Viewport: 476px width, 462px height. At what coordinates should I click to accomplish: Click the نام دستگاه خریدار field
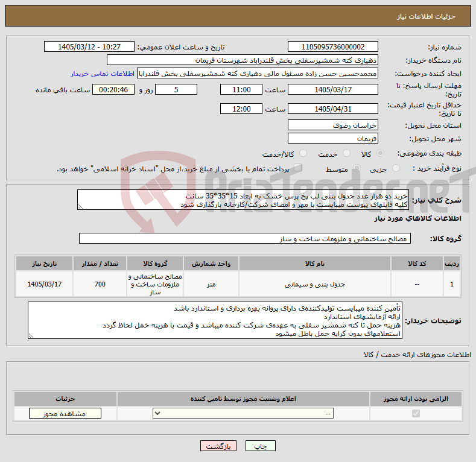tap(243, 60)
